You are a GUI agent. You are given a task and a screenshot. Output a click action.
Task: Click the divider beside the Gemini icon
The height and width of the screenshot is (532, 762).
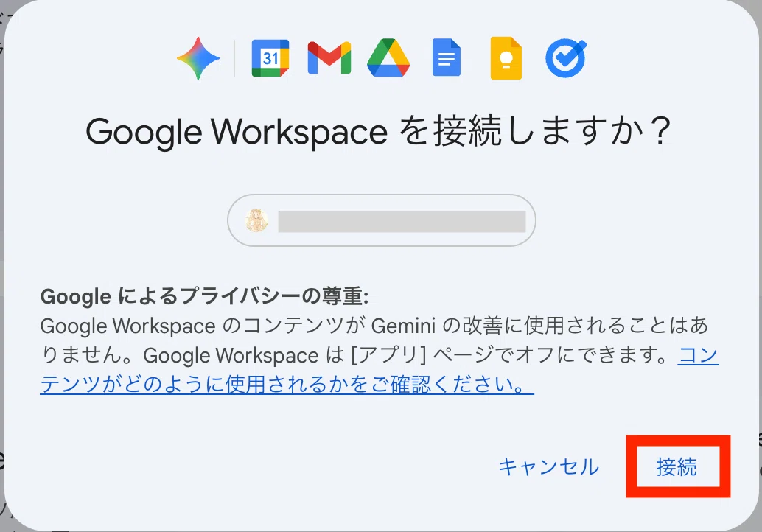point(234,58)
